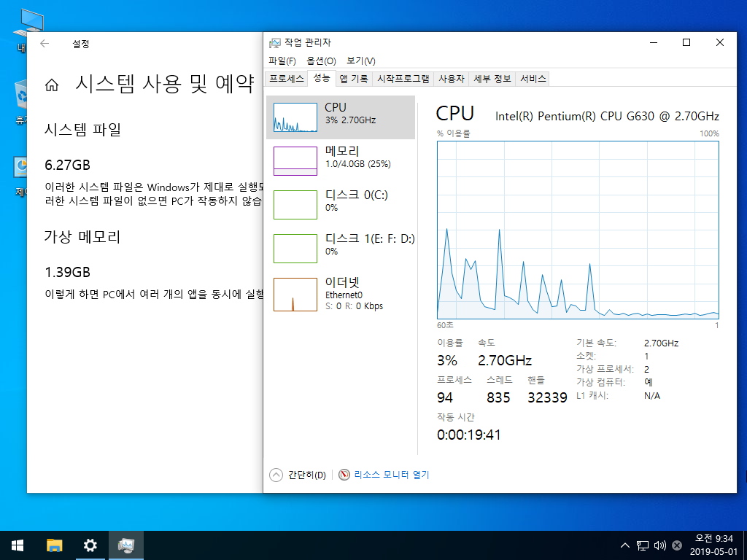Click the CPU model name text
The image size is (747, 560).
click(x=607, y=116)
